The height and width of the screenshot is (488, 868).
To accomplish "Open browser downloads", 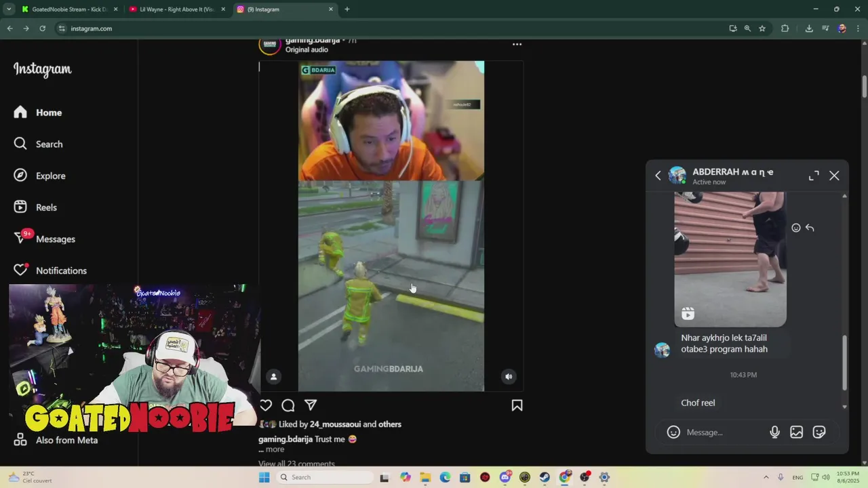I will 809,28.
